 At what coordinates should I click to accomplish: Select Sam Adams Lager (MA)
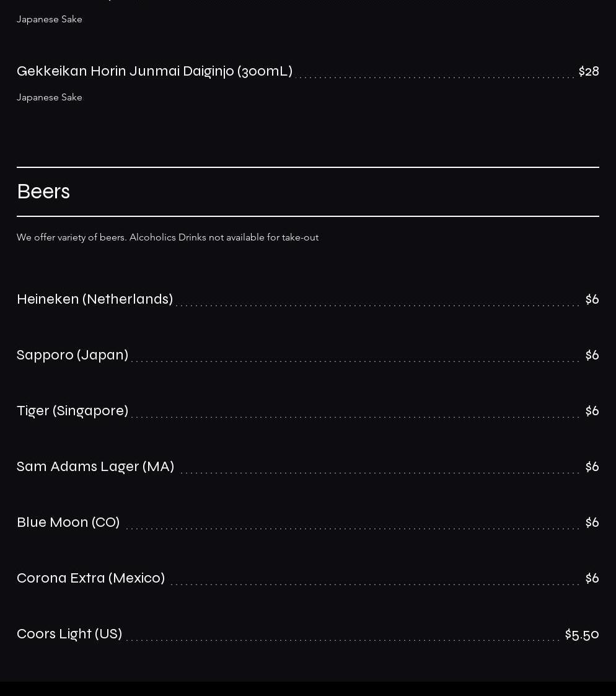point(95,467)
